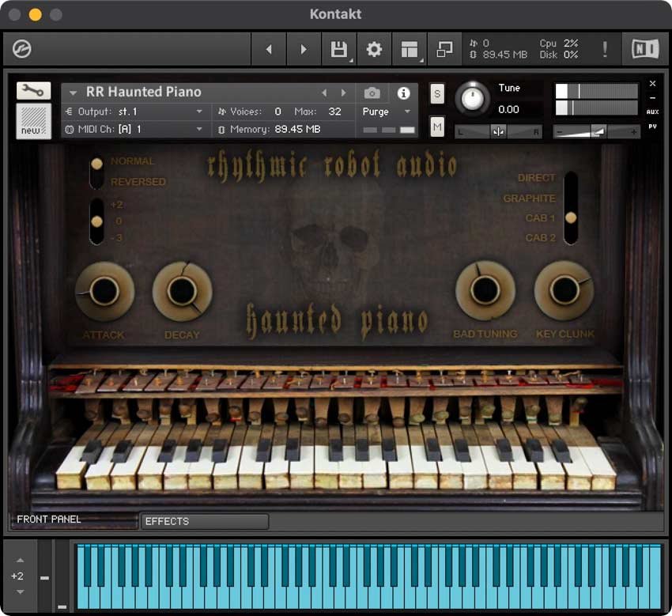Toggle the PV button in instrument header

[652, 127]
